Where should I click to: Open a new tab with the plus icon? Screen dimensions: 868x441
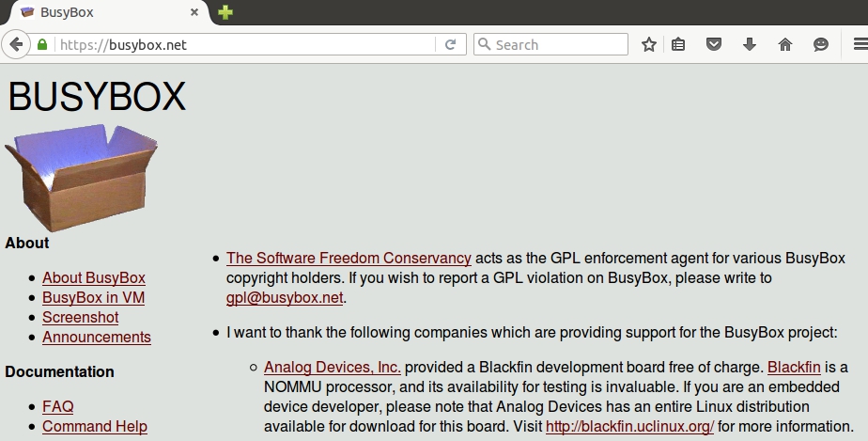[x=225, y=12]
